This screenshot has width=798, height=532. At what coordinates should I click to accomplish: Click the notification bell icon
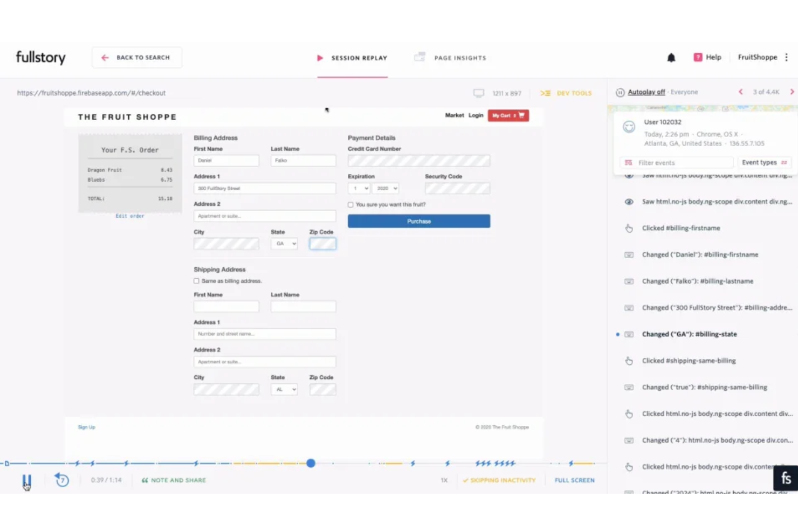671,57
